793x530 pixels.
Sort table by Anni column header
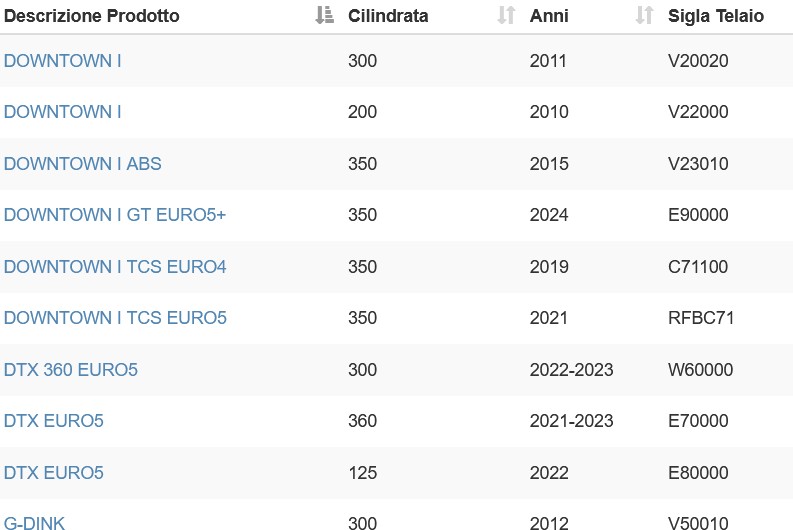click(x=549, y=16)
